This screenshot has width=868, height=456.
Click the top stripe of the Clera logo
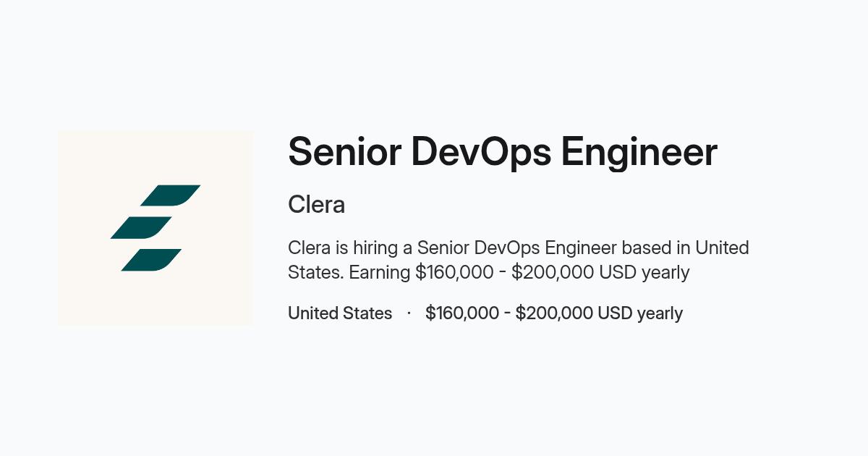point(170,195)
